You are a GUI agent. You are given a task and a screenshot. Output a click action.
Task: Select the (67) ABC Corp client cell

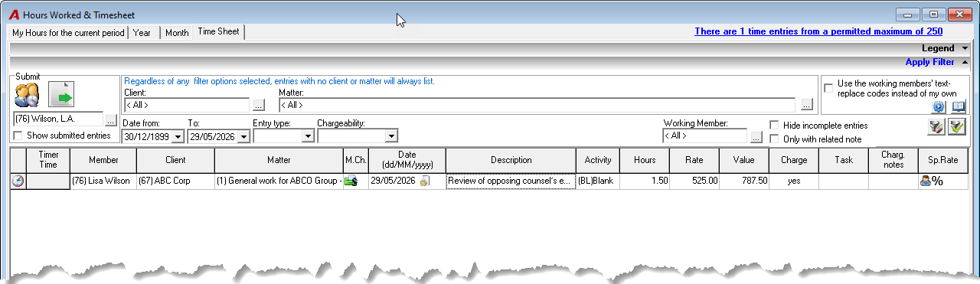[x=175, y=181]
